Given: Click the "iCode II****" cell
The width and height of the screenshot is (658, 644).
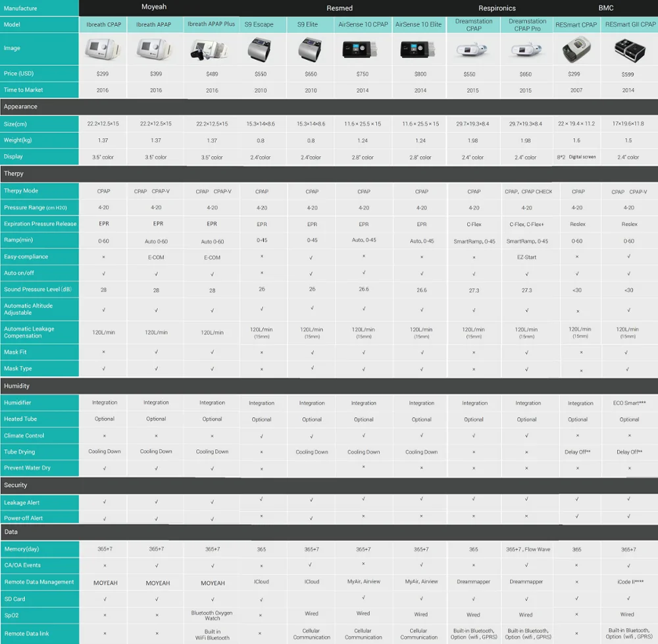Looking at the screenshot, I should pyautogui.click(x=630, y=582).
